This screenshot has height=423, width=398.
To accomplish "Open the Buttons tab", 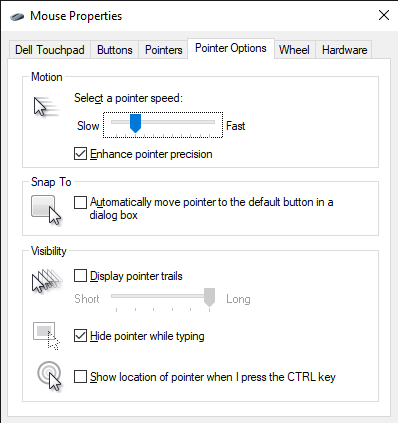I will pyautogui.click(x=115, y=50).
